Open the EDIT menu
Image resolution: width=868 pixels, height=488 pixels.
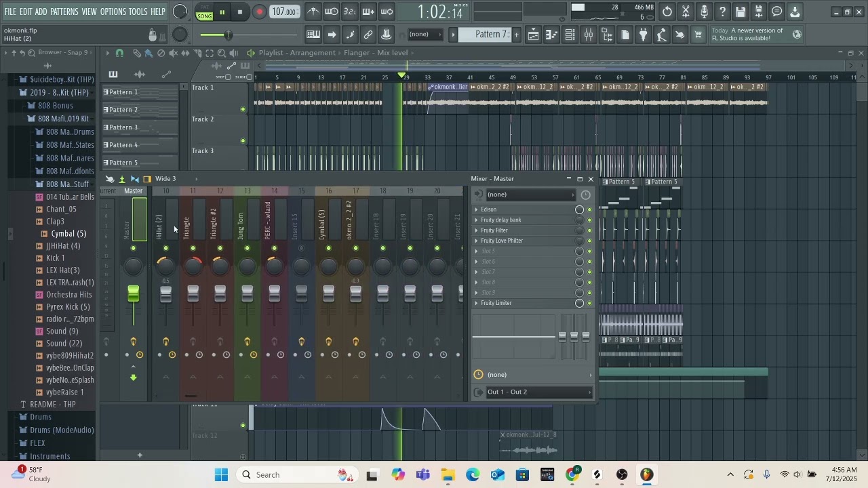click(26, 12)
